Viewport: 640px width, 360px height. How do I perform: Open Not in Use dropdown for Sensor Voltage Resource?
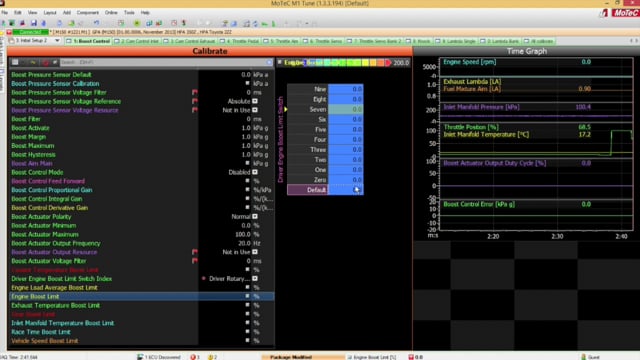pyautogui.click(x=255, y=110)
